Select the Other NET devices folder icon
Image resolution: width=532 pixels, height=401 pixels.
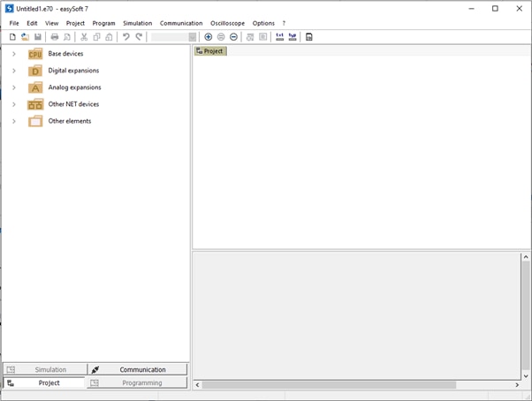(x=35, y=104)
